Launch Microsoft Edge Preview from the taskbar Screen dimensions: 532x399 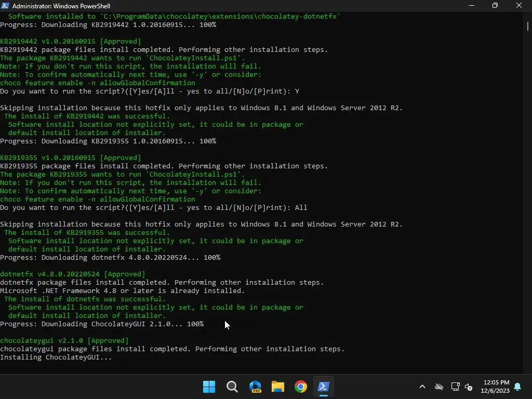(255, 387)
